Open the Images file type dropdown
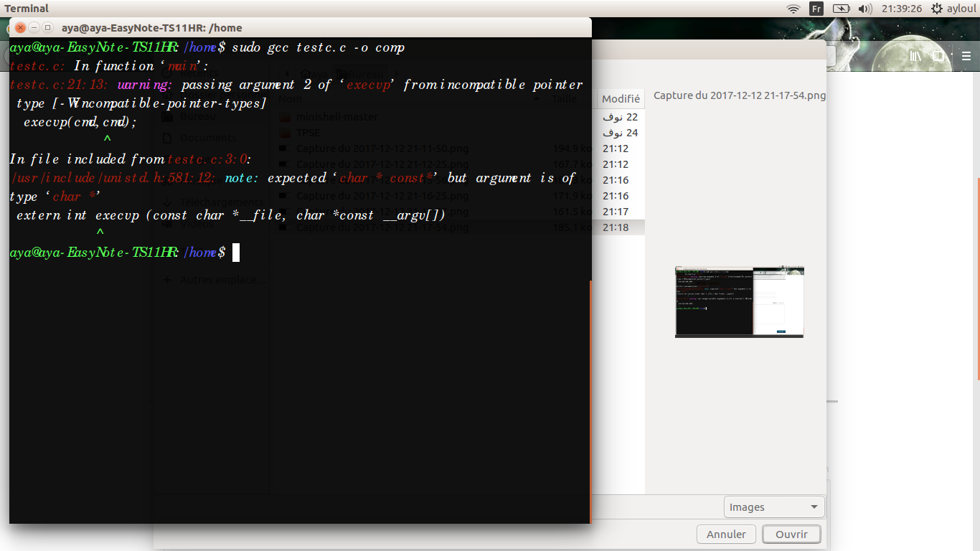 tap(774, 507)
